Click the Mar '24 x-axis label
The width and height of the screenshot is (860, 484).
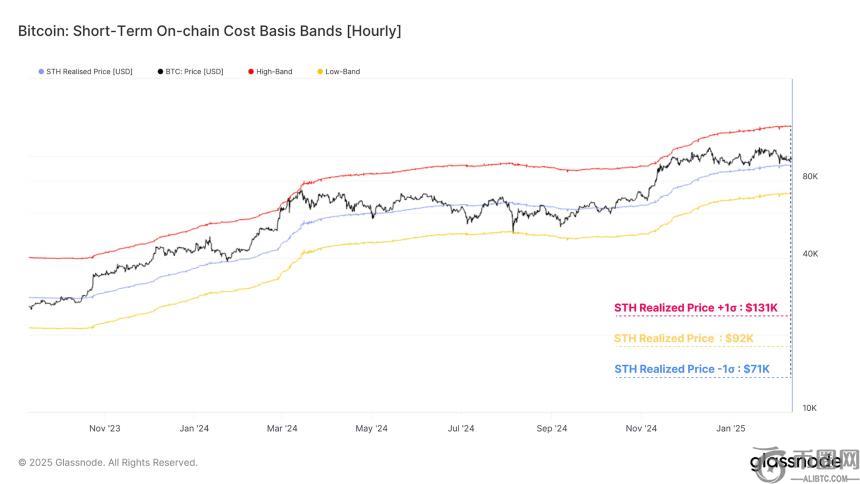[282, 428]
